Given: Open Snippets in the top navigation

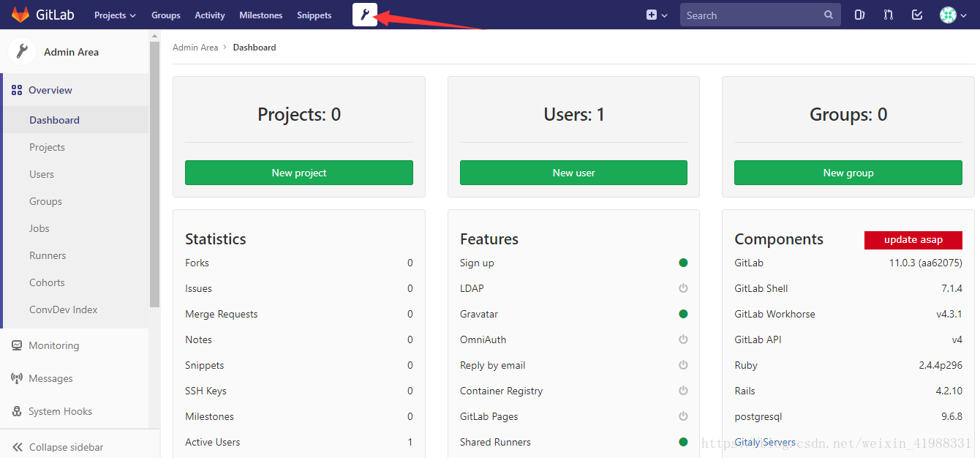Looking at the screenshot, I should (314, 15).
